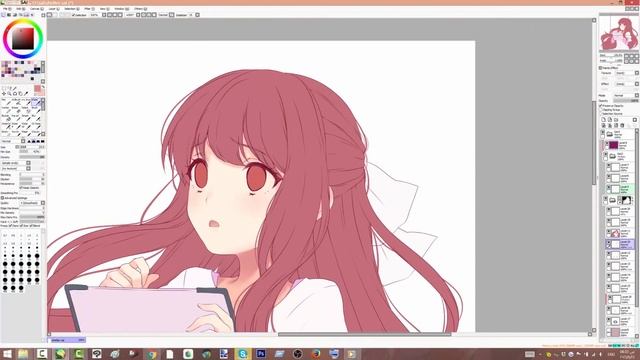Image resolution: width=640 pixels, height=360 pixels.
Task: Open the Layer menu
Action: 54,9
